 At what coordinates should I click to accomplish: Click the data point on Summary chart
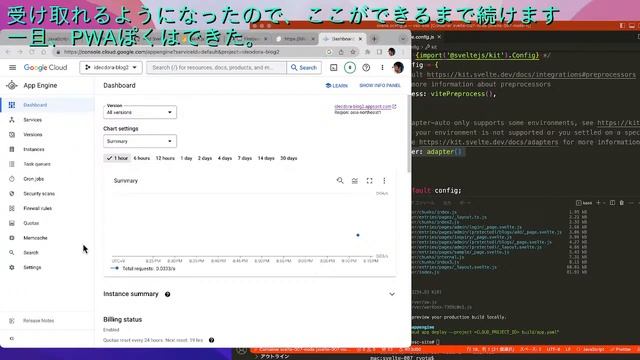tap(358, 235)
